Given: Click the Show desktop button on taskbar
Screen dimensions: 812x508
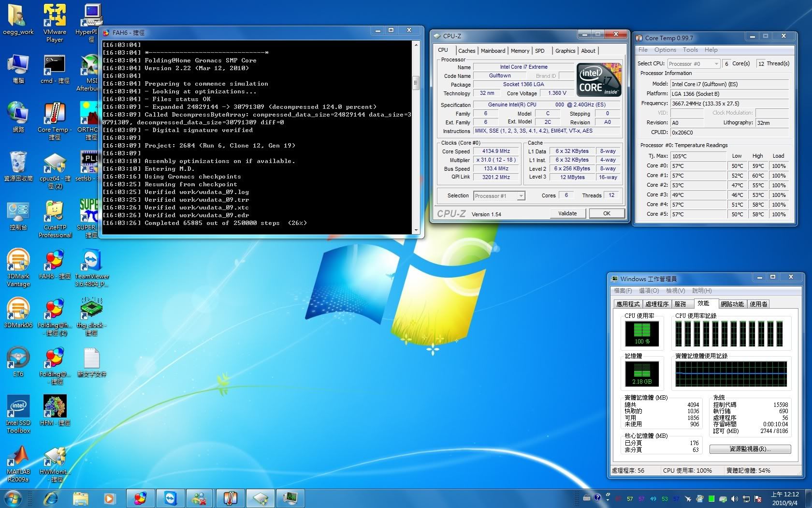Looking at the screenshot, I should click(808, 498).
